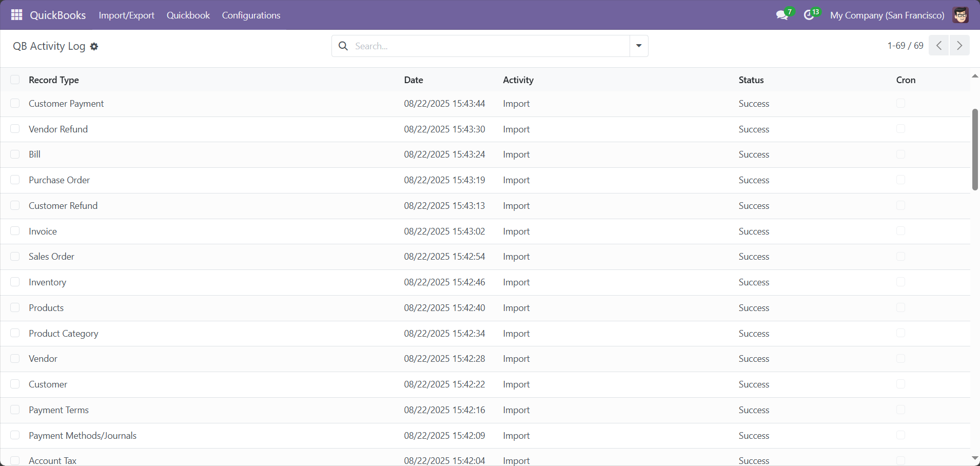The height and width of the screenshot is (466, 980).
Task: Tick the Invoice row checkbox
Action: (x=15, y=231)
